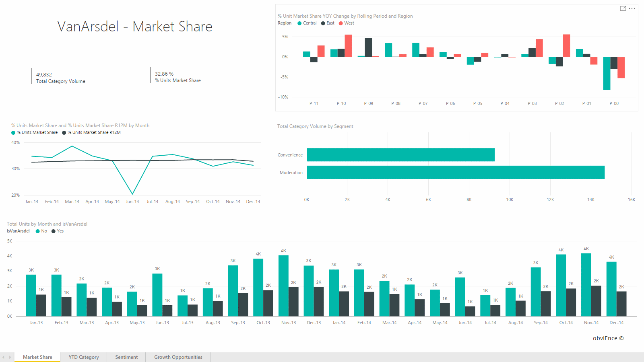The width and height of the screenshot is (644, 362).
Task: Select the P-02 West red bar
Action: coord(566,45)
